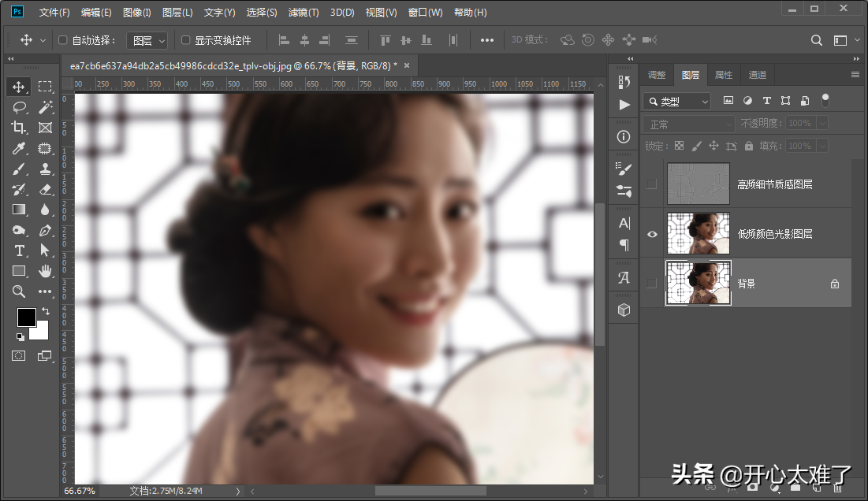Select the Lasso tool
This screenshot has height=501, width=868.
pos(19,107)
